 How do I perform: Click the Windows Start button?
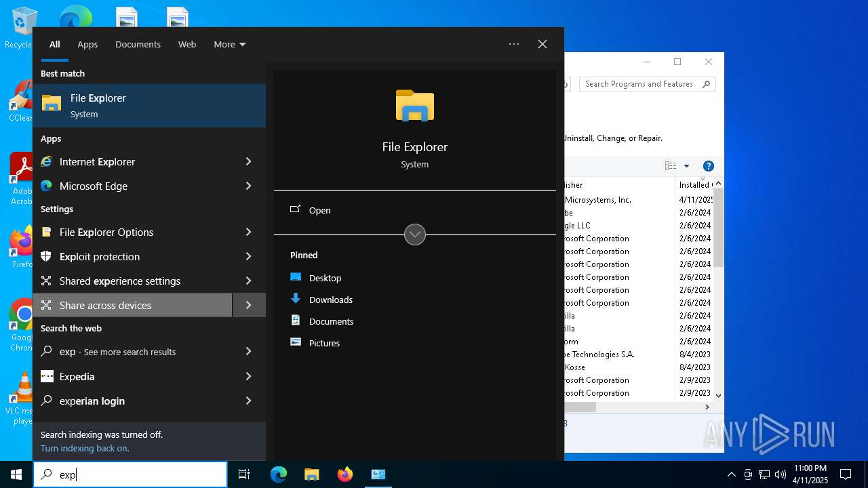16,474
